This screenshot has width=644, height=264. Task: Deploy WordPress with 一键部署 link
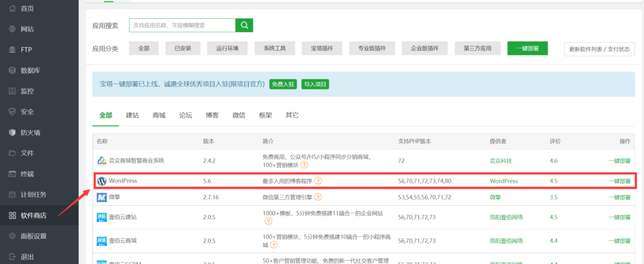pyautogui.click(x=619, y=181)
